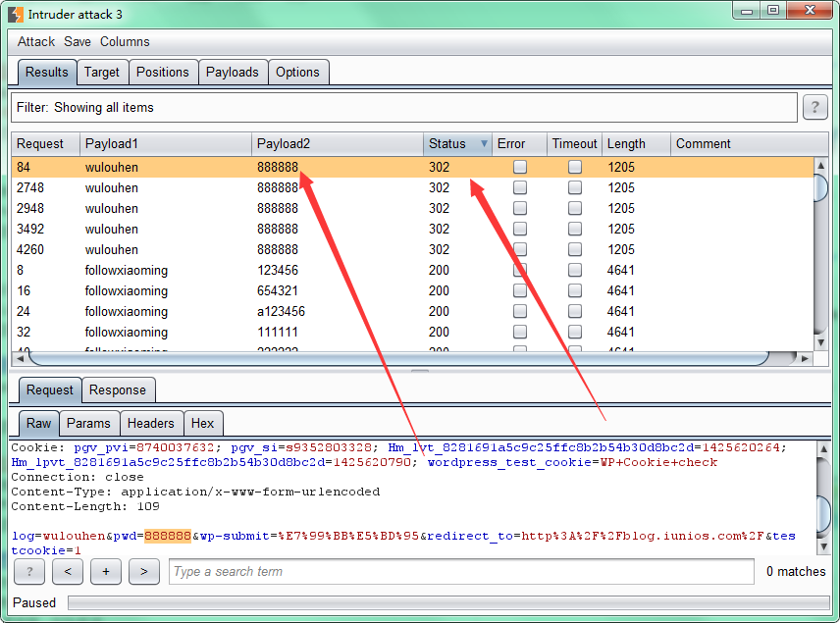Select the Headers view tab

point(150,423)
